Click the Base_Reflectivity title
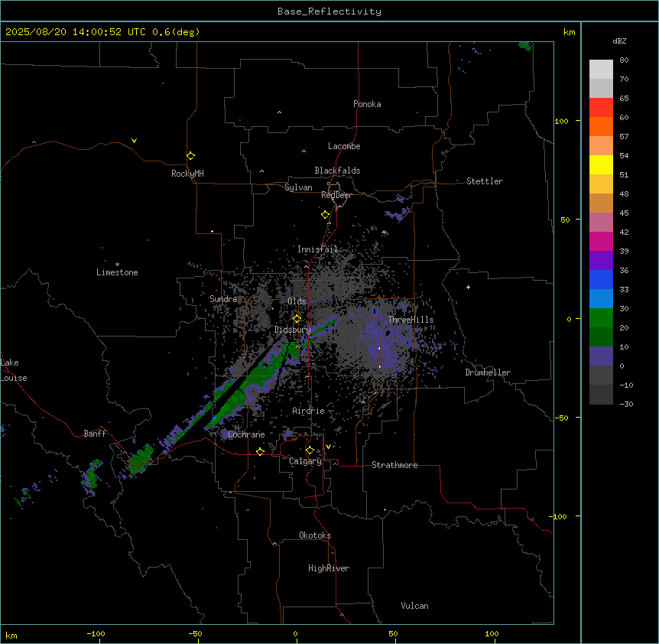 [x=329, y=11]
